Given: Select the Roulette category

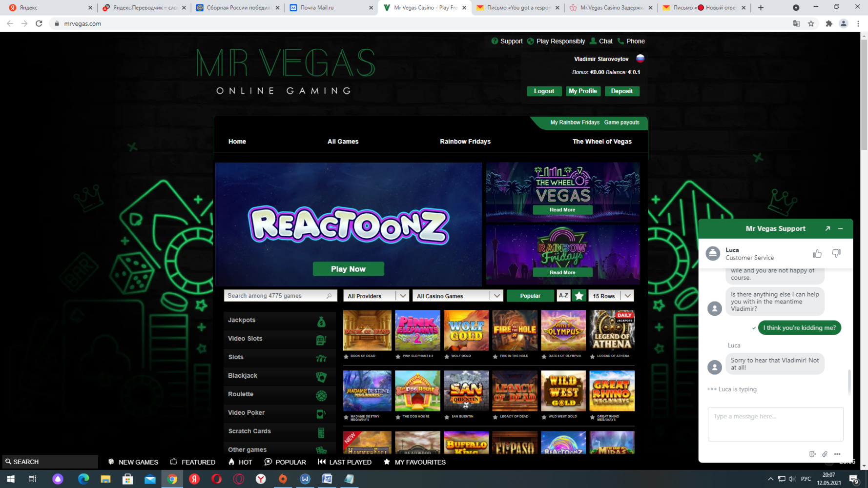Looking at the screenshot, I should pos(280,395).
